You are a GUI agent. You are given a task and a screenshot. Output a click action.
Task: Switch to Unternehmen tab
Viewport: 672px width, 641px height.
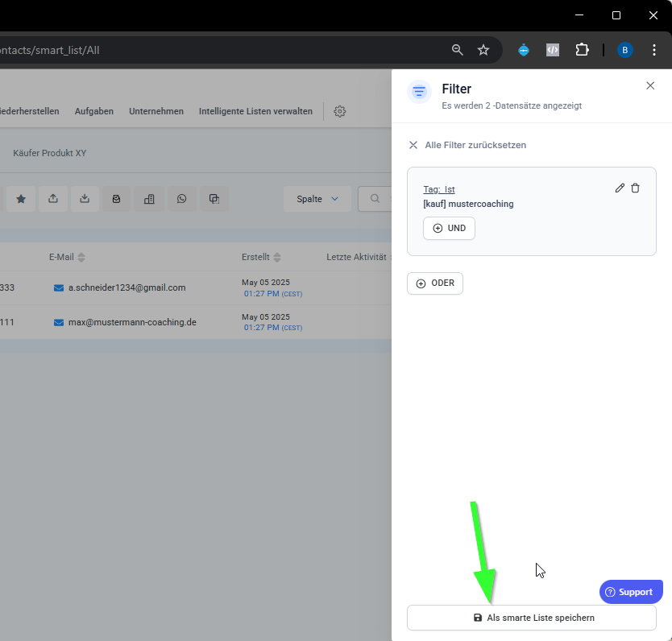(156, 111)
